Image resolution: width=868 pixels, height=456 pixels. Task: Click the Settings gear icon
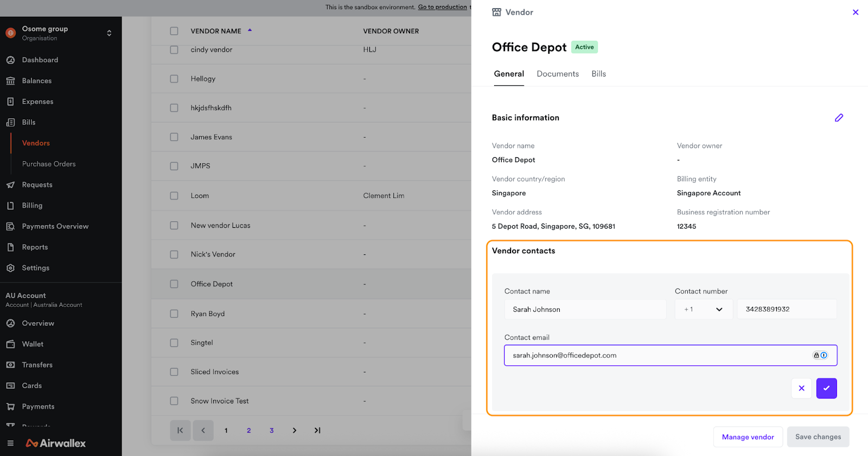coord(10,268)
